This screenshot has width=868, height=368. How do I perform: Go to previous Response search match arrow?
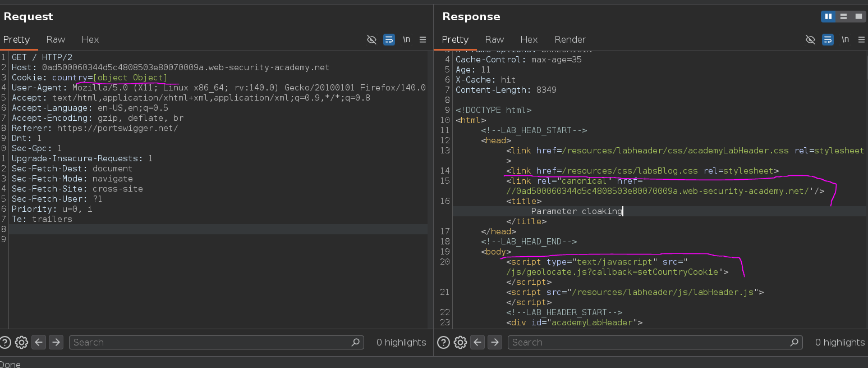(x=477, y=342)
